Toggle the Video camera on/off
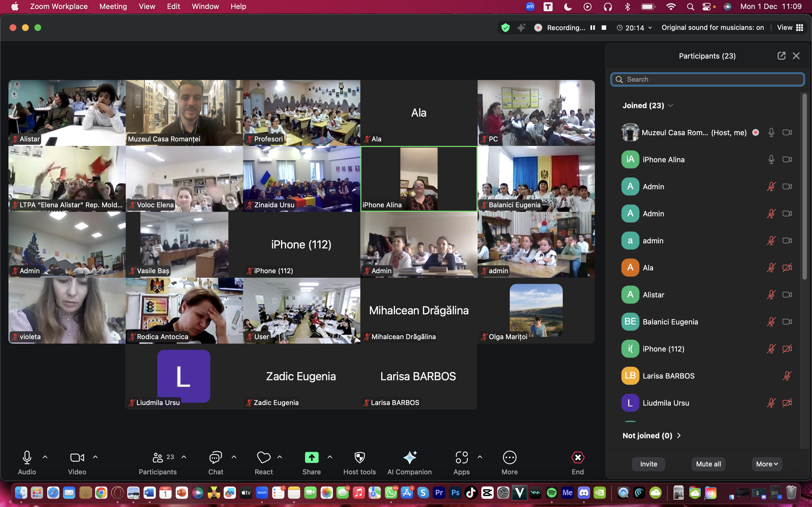812x507 pixels. pos(77,457)
